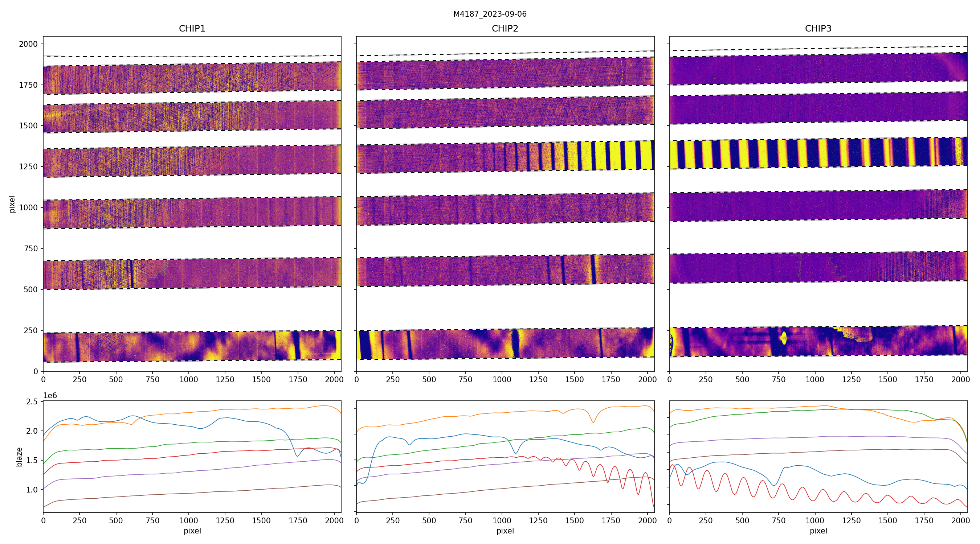Viewport: 980px width, 544px height.
Task: Click the 1e6 exponent offset text
Action: pyautogui.click(x=50, y=396)
